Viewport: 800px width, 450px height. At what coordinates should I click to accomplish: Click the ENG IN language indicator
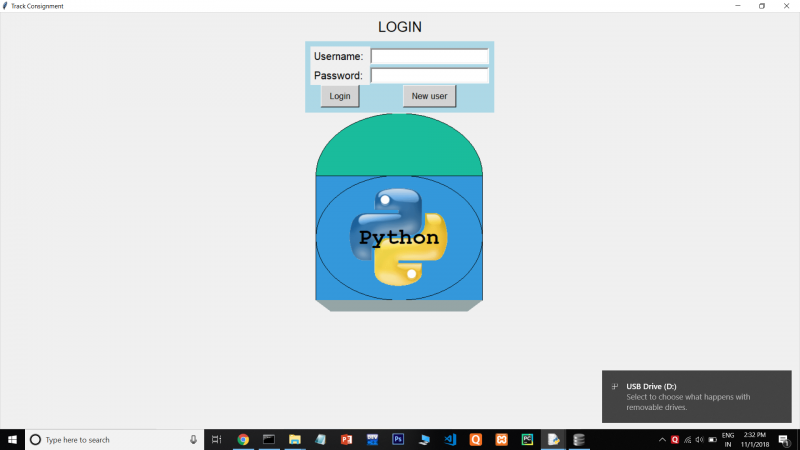(728, 439)
